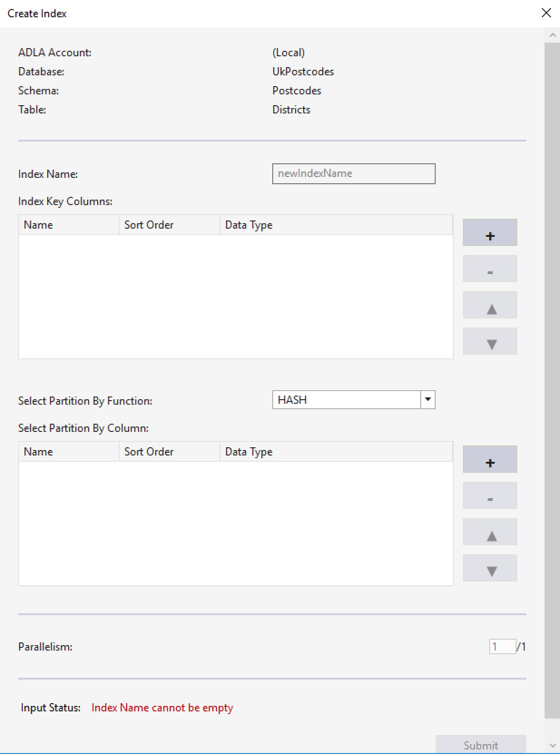Remove the selected index key column
560x754 pixels.
490,269
